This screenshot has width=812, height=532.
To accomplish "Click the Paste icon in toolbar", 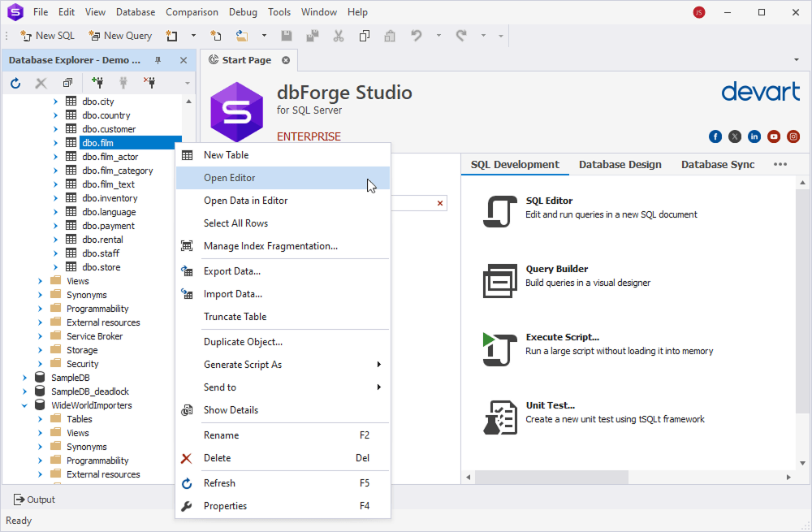I will click(390, 36).
